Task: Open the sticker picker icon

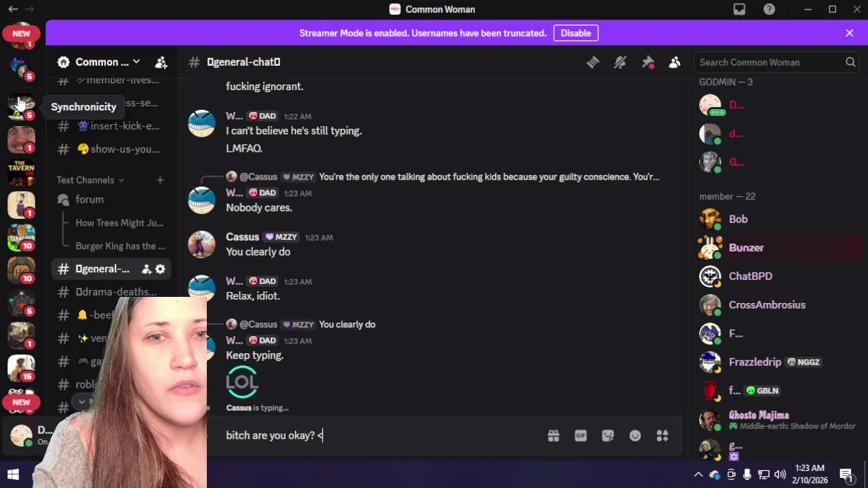Action: point(608,436)
